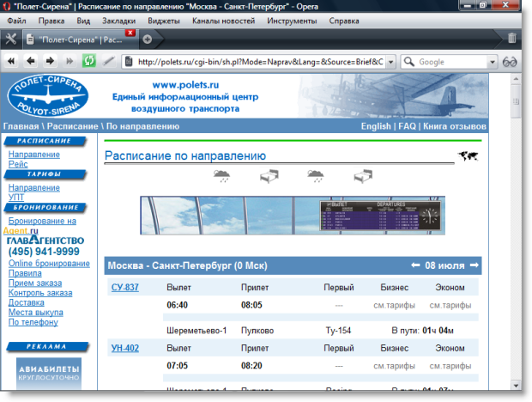Click the glasses view icon
The width and height of the screenshot is (532, 402).
[510, 62]
